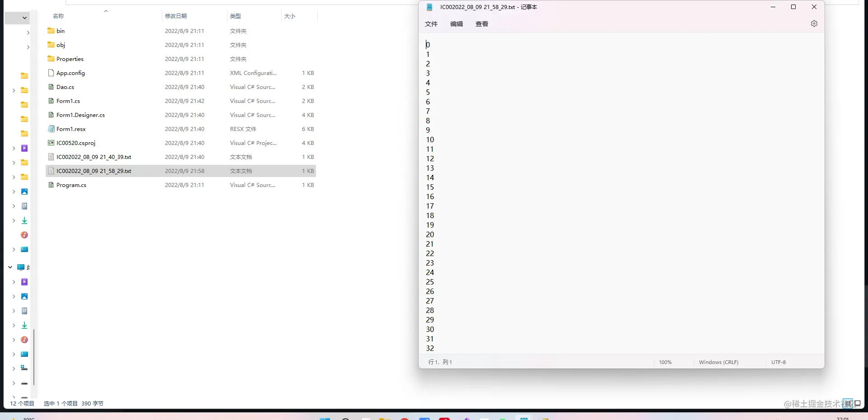This screenshot has width=868, height=420.
Task: Click UTF-8 encoding in status bar
Action: point(778,362)
